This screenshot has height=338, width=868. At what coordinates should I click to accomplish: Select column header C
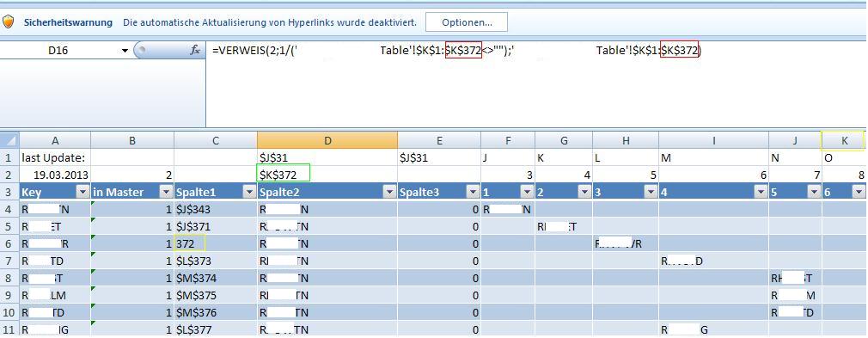[216, 141]
